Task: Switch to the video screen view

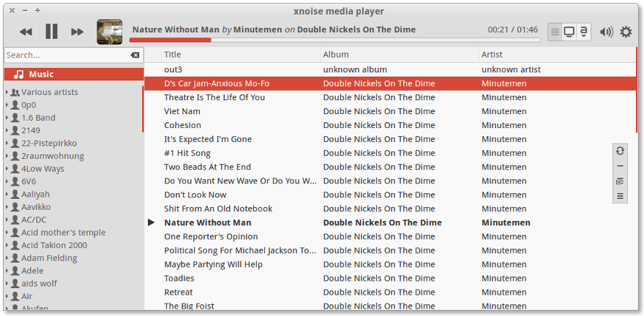Action: point(569,31)
